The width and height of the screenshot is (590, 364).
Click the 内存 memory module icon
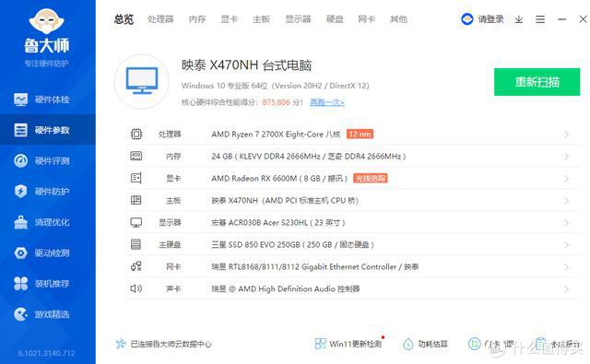click(x=136, y=156)
